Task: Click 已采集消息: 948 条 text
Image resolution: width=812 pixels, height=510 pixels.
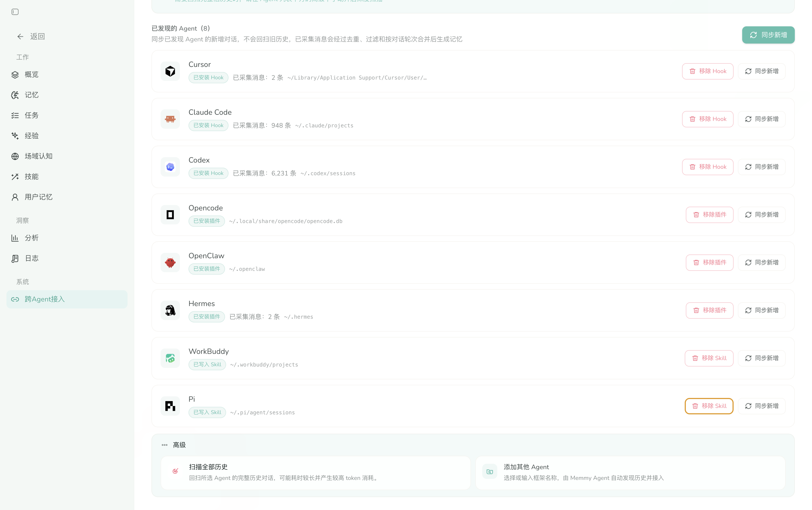Action: coord(262,125)
